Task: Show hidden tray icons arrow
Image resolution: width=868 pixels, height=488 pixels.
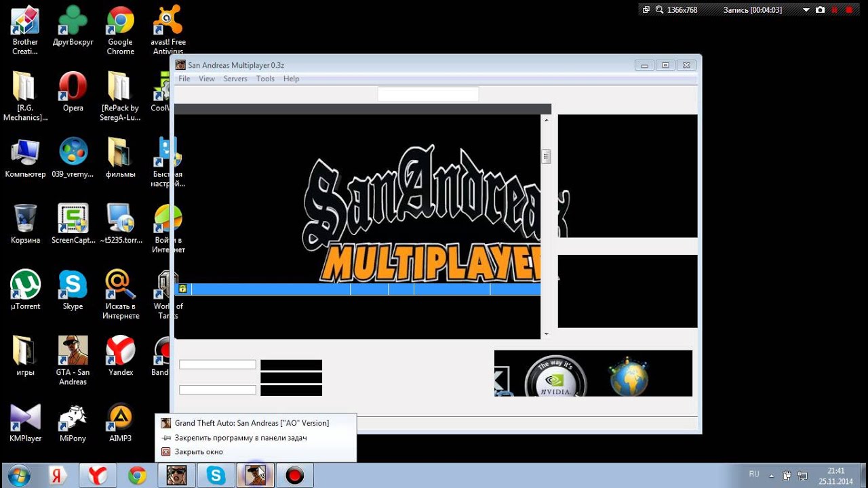Action: tap(772, 475)
